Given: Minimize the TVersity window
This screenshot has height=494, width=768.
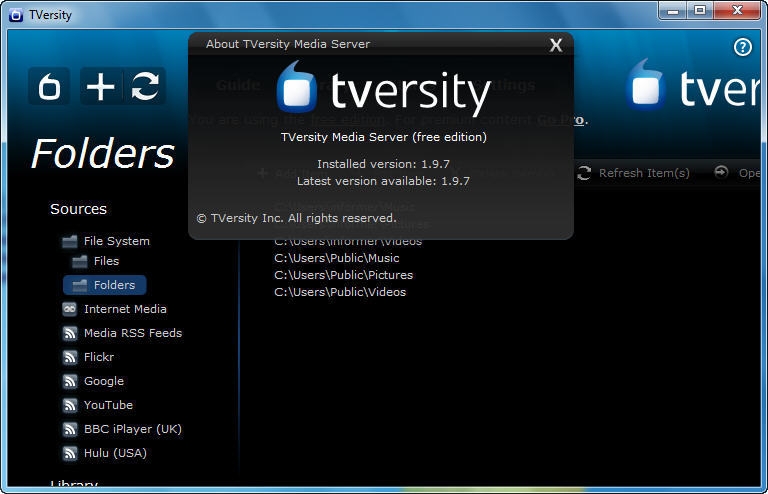Looking at the screenshot, I should [673, 10].
